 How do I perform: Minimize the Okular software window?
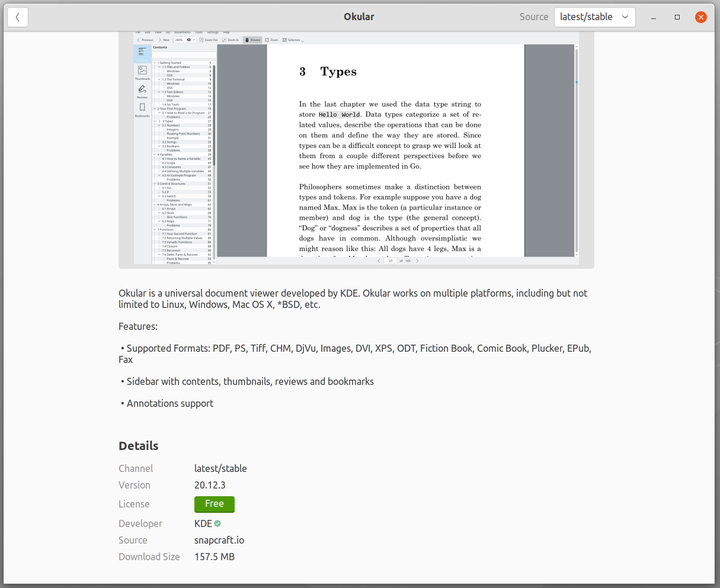[x=653, y=17]
